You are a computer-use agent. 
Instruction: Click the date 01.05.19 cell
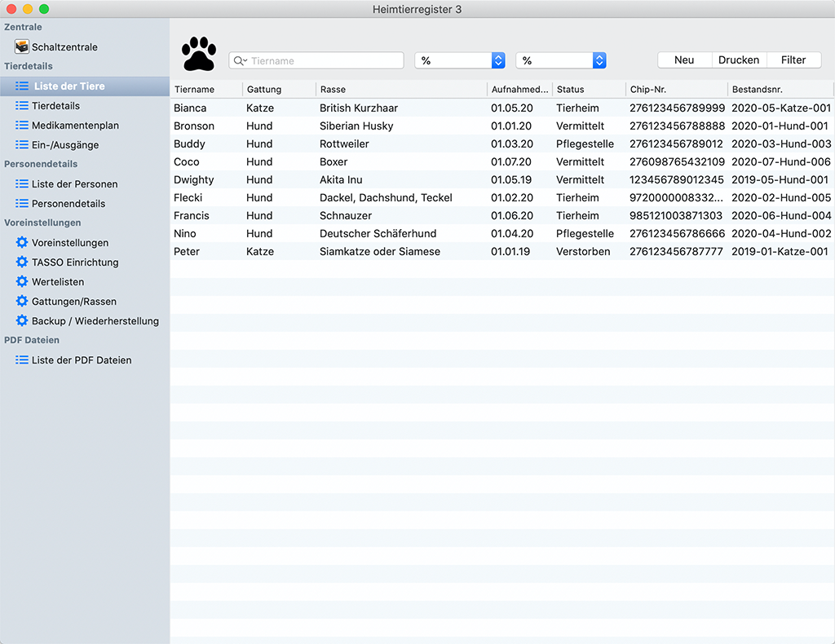(x=511, y=180)
